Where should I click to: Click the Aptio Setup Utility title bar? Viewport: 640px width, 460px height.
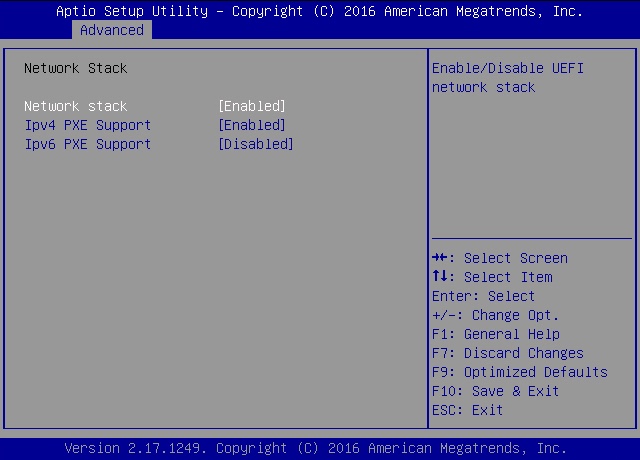[x=320, y=11]
